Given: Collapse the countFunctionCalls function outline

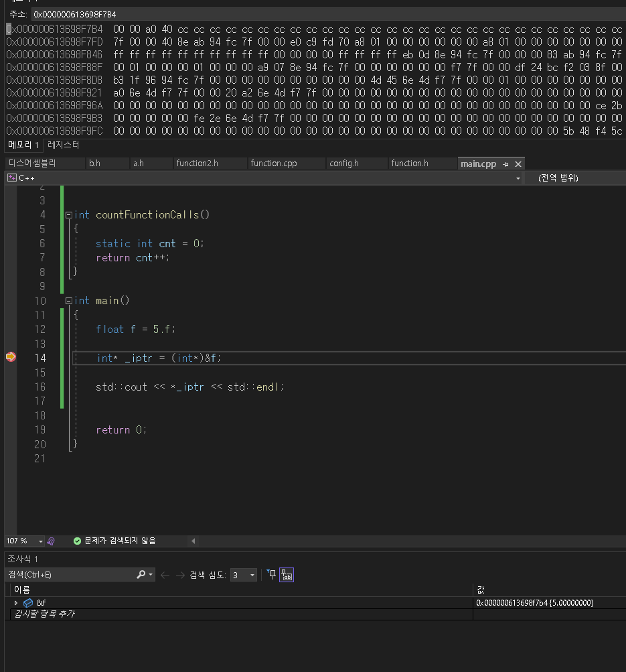Looking at the screenshot, I should [68, 215].
